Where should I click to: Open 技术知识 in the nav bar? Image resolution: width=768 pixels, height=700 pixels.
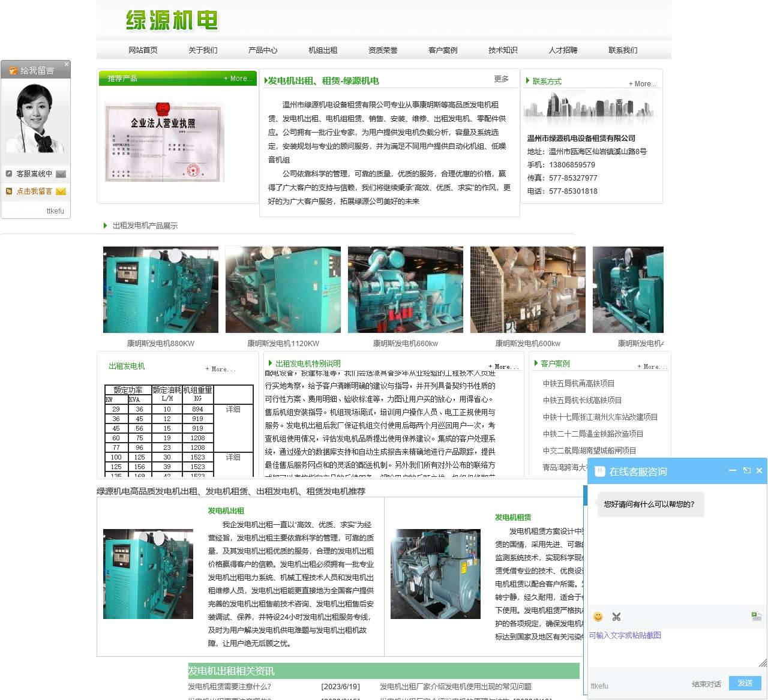click(503, 50)
